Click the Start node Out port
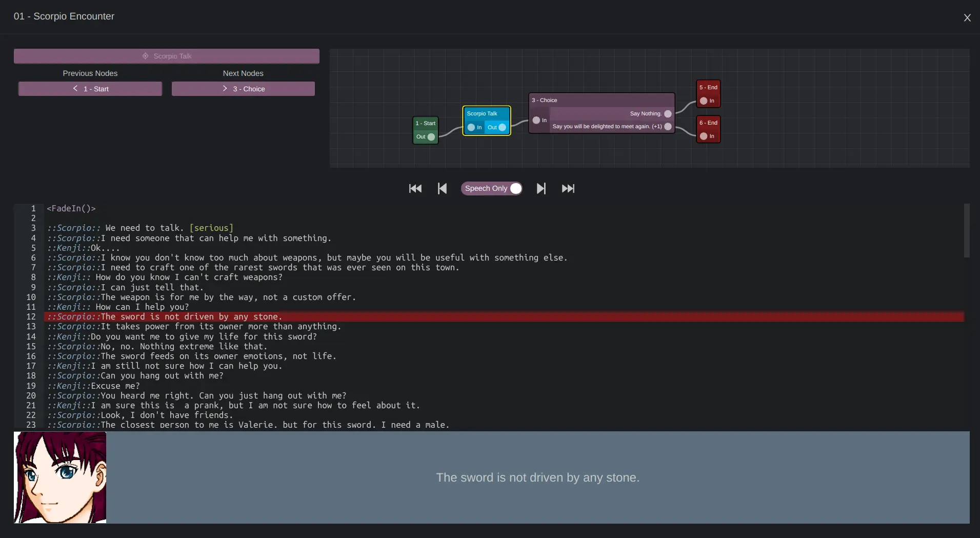Screen dimensions: 980x538 (x=431, y=137)
